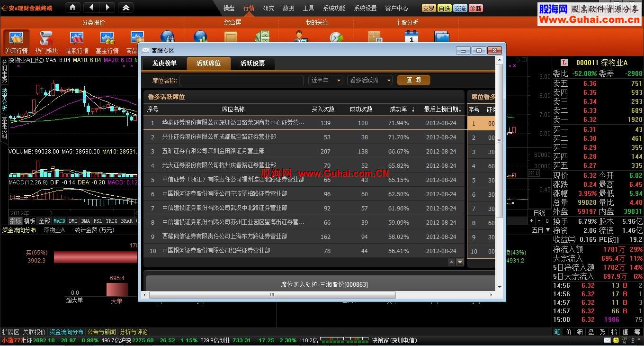This screenshot has height=346, width=644.
Task: Switch to 活跃席位 tab
Action: (x=208, y=63)
